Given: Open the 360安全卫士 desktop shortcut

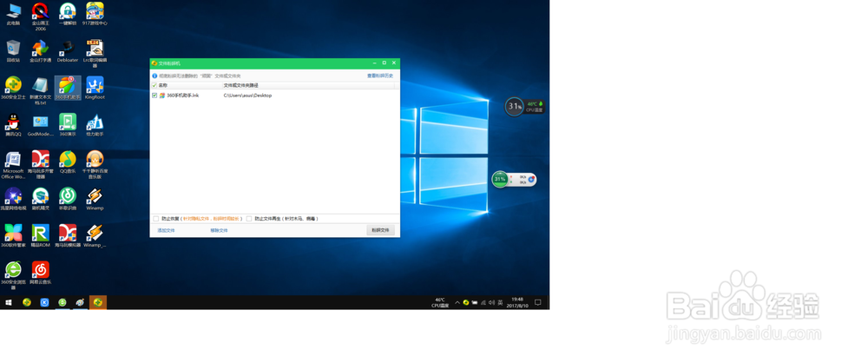Looking at the screenshot, I should click(x=13, y=88).
